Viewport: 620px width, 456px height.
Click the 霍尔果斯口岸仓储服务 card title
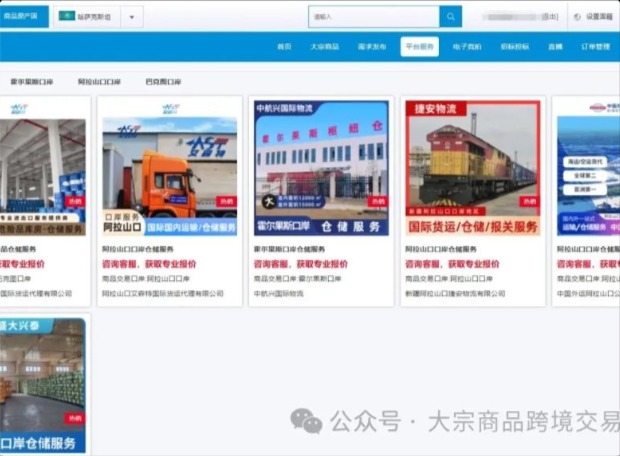click(x=289, y=249)
